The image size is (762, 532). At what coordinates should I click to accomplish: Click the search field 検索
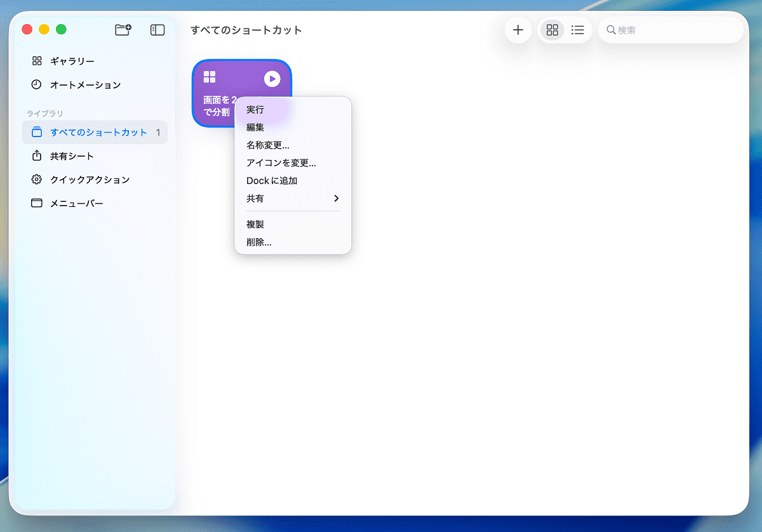671,30
